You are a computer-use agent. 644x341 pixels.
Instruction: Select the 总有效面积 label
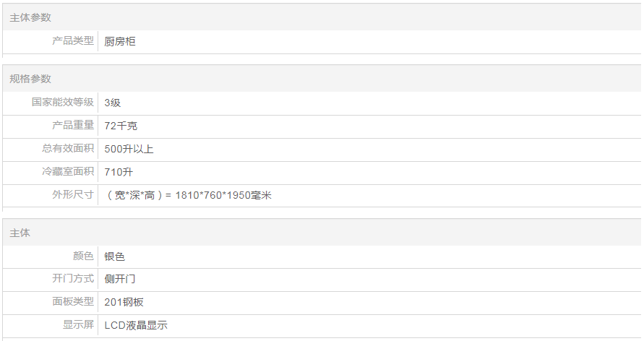pyautogui.click(x=68, y=149)
